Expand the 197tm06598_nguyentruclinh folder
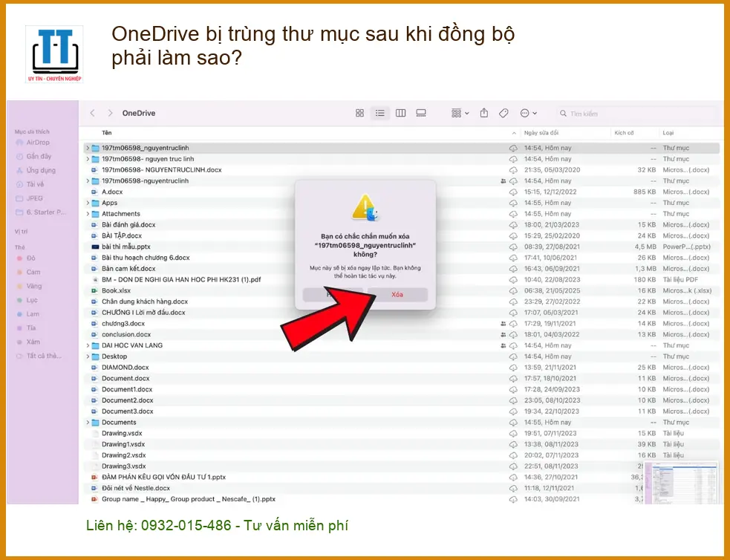This screenshot has height=560, width=730. pyautogui.click(x=88, y=148)
